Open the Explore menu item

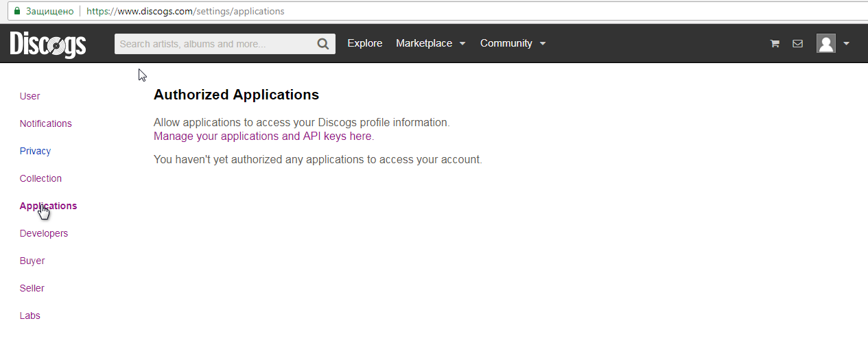click(x=364, y=43)
